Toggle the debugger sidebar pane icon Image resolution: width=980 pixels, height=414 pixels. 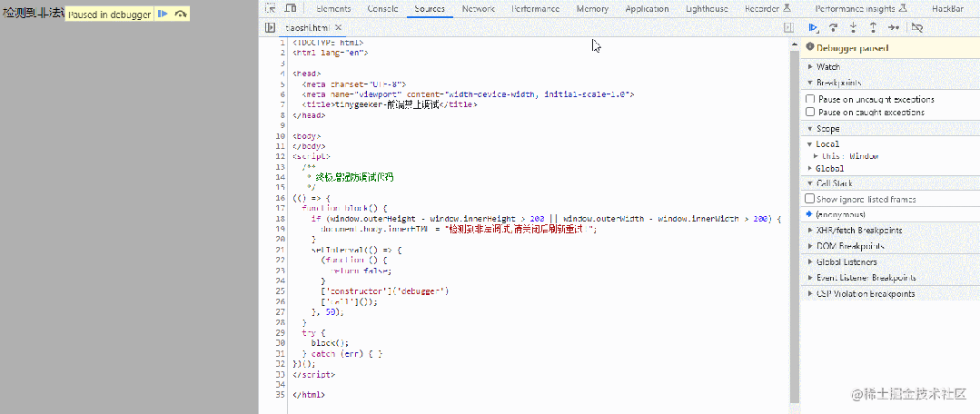(788, 27)
